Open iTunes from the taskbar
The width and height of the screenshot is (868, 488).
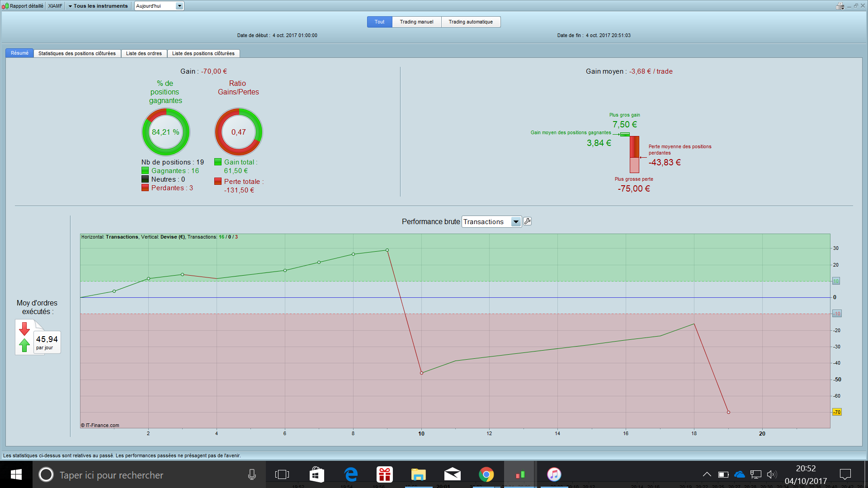coord(554,474)
